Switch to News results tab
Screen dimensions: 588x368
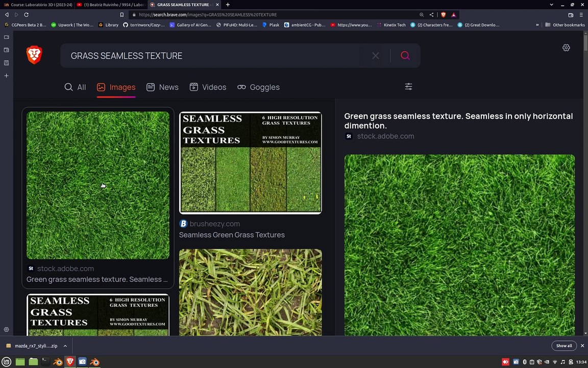(x=162, y=87)
